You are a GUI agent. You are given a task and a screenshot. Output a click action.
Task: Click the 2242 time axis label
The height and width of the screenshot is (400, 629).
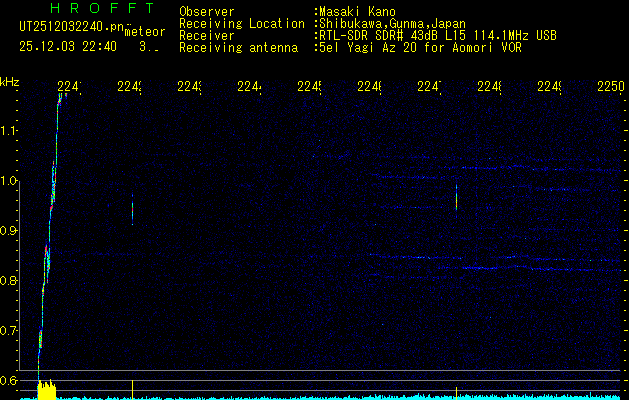click(x=129, y=86)
